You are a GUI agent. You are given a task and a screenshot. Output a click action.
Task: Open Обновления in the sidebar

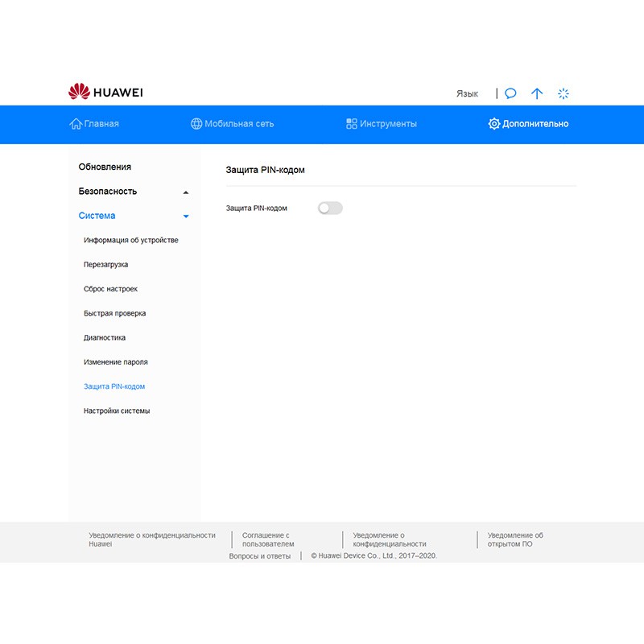point(105,167)
